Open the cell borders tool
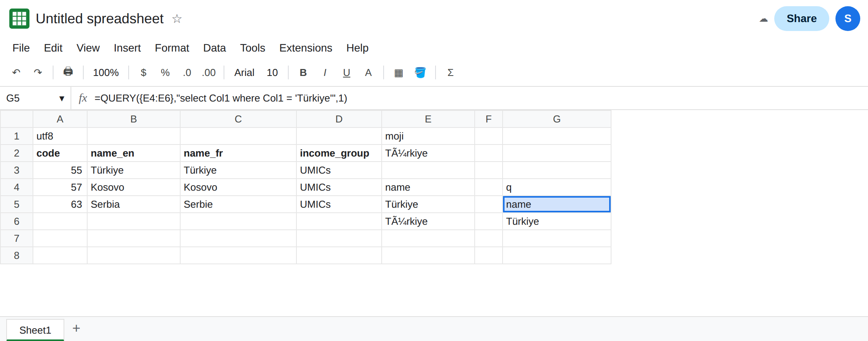Viewport: 868px width, 341px height. [x=398, y=72]
